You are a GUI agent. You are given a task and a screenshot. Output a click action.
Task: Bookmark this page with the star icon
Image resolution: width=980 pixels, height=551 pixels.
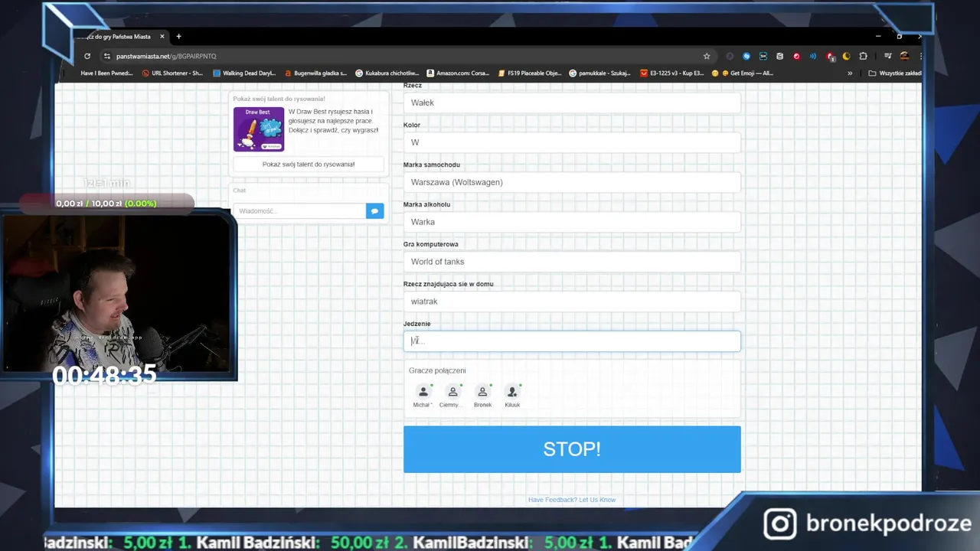click(707, 56)
